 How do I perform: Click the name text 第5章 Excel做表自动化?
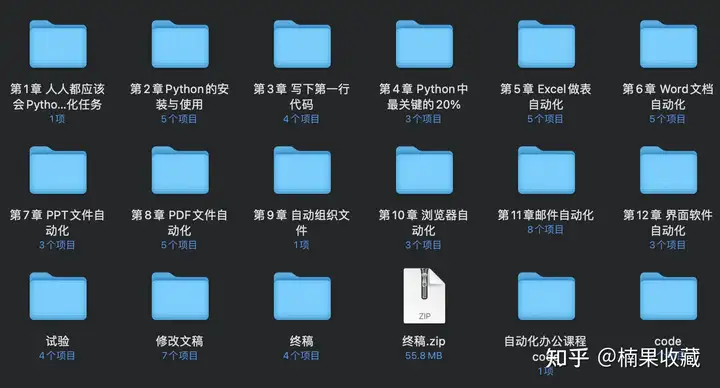tap(546, 96)
